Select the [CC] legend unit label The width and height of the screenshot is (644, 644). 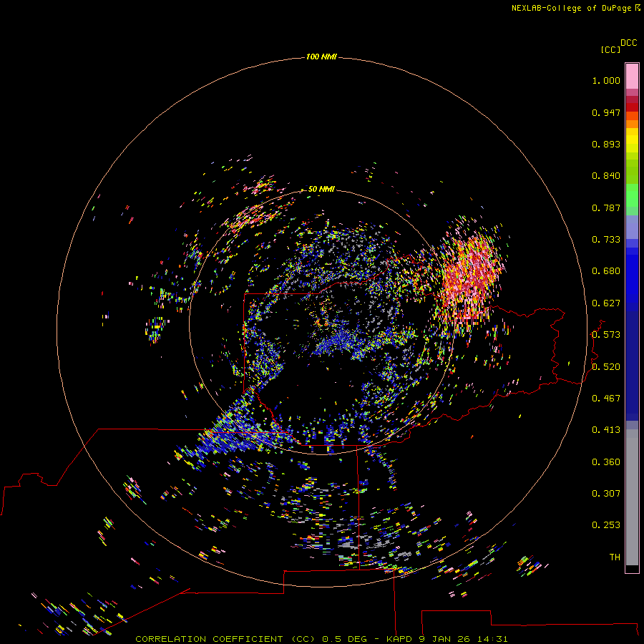click(610, 49)
